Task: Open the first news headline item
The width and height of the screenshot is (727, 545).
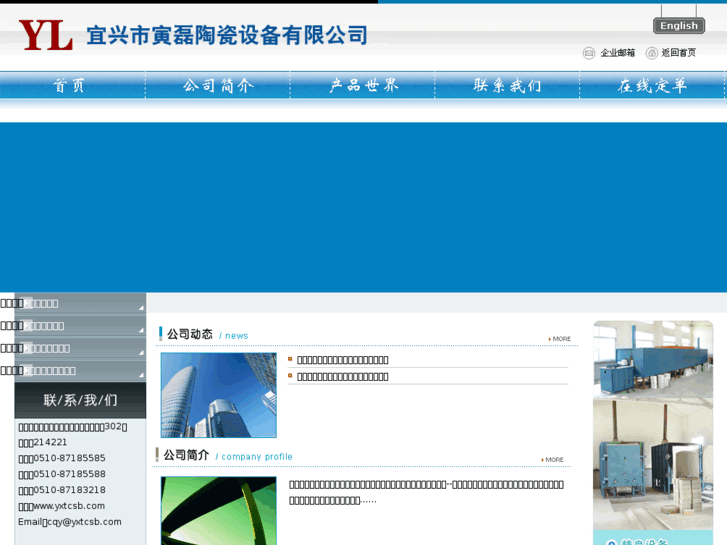Action: pos(343,360)
